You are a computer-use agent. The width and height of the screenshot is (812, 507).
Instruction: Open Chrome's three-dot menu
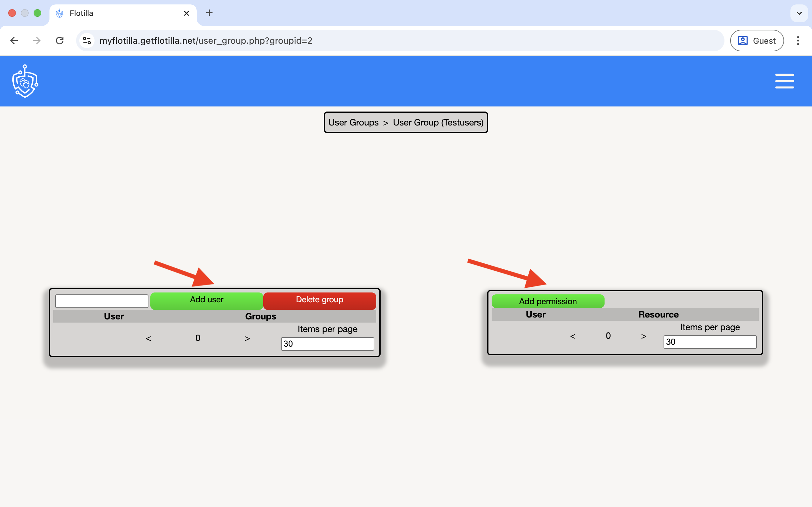798,40
